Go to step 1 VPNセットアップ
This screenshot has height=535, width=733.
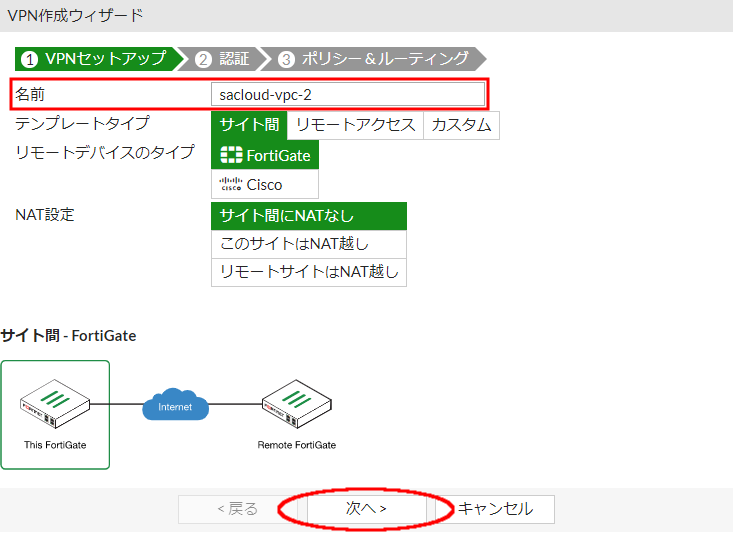[x=94, y=58]
